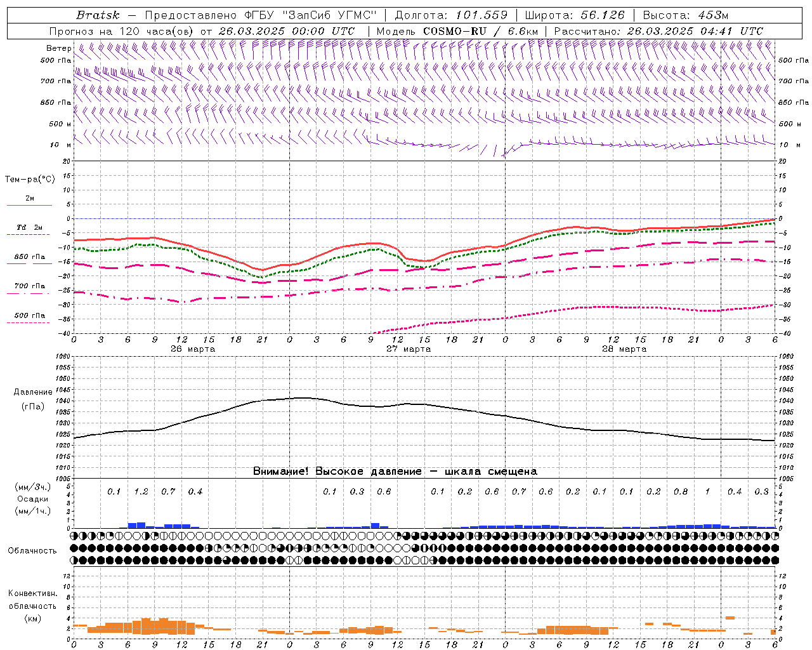
Task: Click the "Тем-ра(°C)" temperature heading
Action: pyautogui.click(x=30, y=180)
